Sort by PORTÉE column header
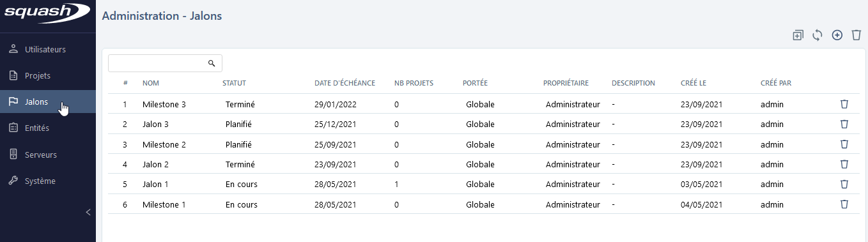Viewport: 868px width, 242px height. (475, 83)
